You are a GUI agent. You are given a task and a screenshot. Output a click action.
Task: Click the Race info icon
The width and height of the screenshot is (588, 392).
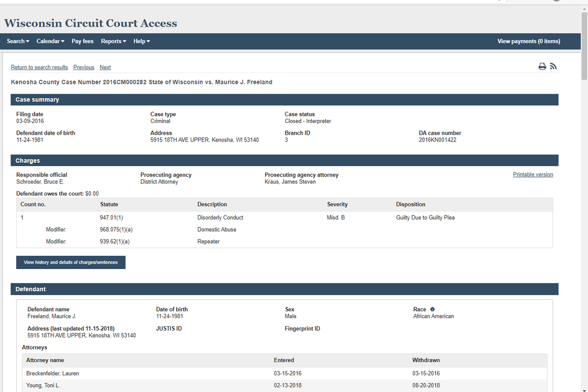(432, 309)
